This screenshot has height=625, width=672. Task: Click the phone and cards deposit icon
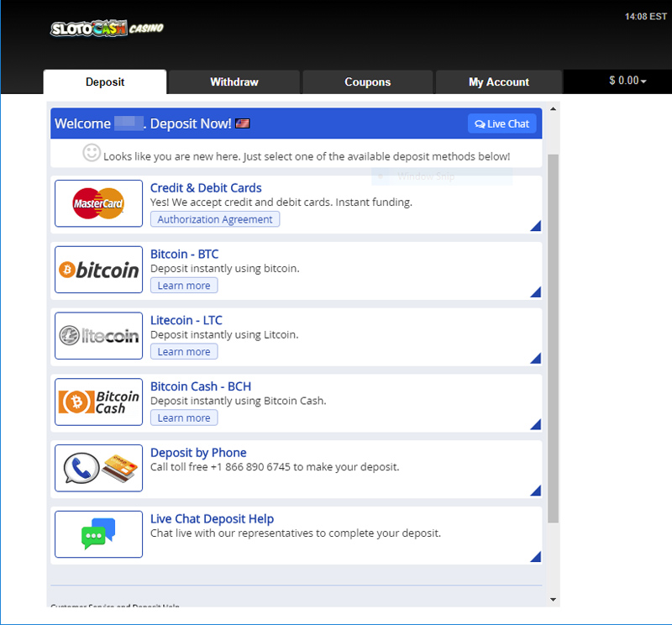98,468
